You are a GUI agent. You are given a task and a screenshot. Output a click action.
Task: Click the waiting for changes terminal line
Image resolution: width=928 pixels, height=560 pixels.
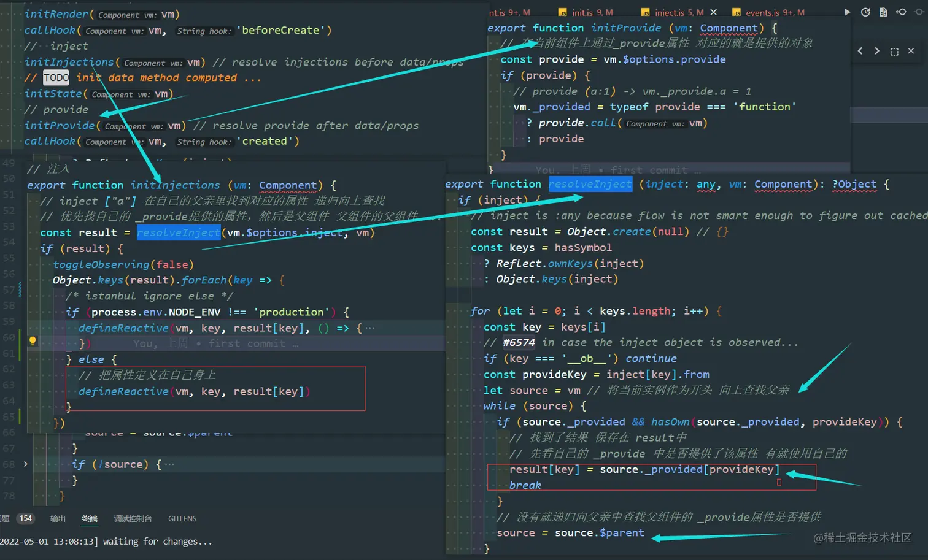coord(106,542)
